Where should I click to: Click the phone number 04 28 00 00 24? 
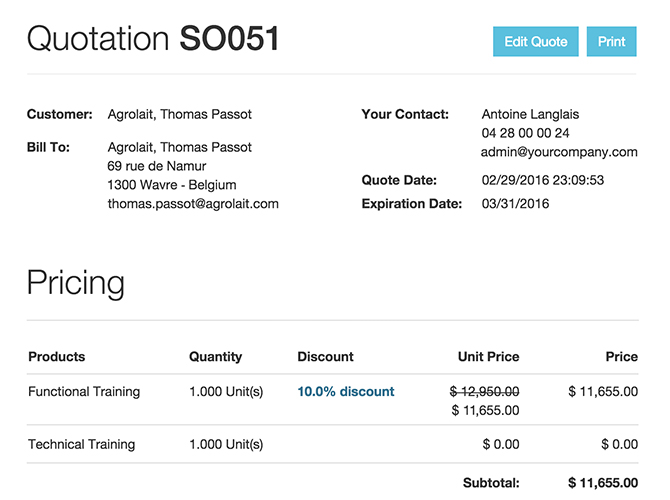pos(525,133)
